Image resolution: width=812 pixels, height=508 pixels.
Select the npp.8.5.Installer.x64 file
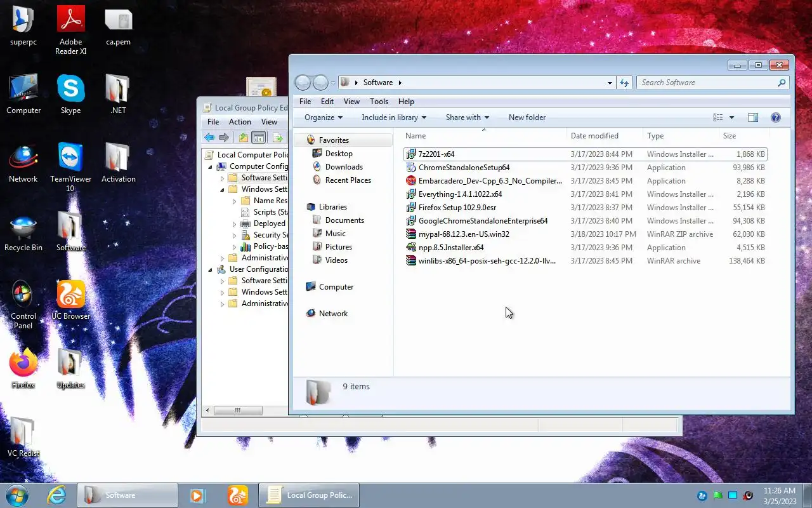point(585,248)
